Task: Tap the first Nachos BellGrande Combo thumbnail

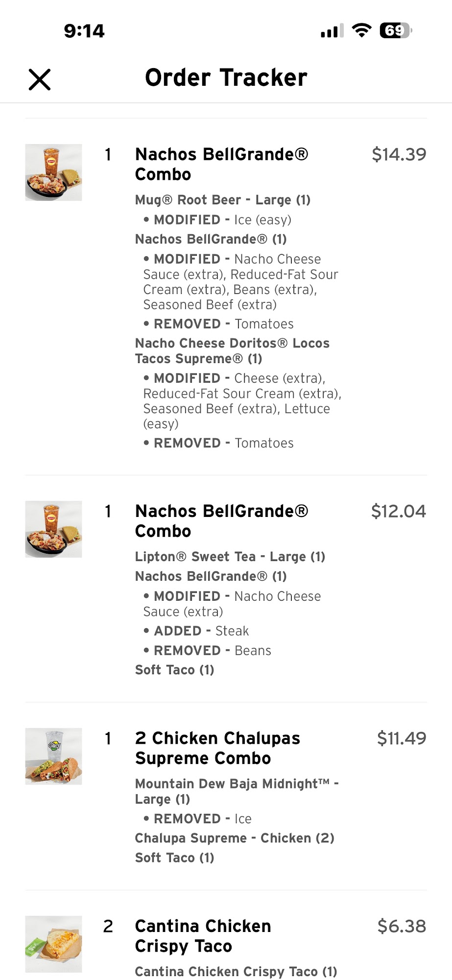Action: click(x=53, y=172)
